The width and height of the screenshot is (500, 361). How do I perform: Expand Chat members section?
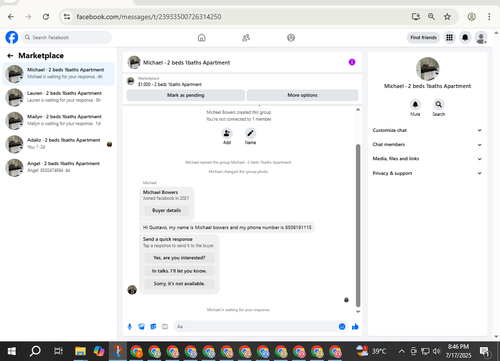427,145
